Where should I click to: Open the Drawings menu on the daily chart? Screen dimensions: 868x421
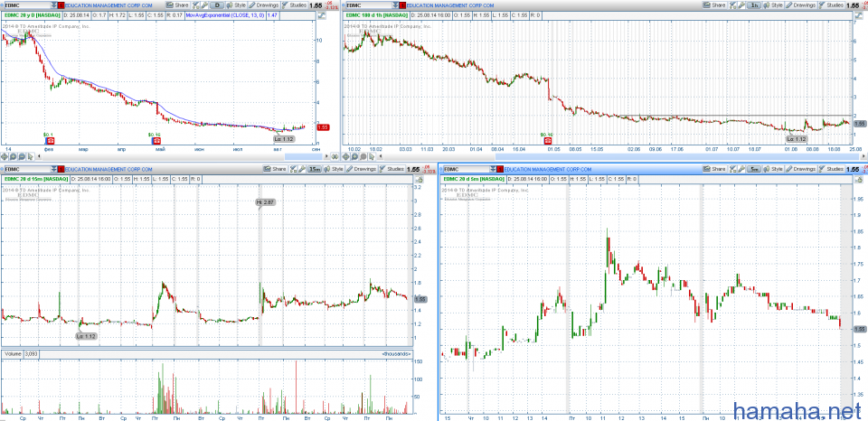[264, 5]
